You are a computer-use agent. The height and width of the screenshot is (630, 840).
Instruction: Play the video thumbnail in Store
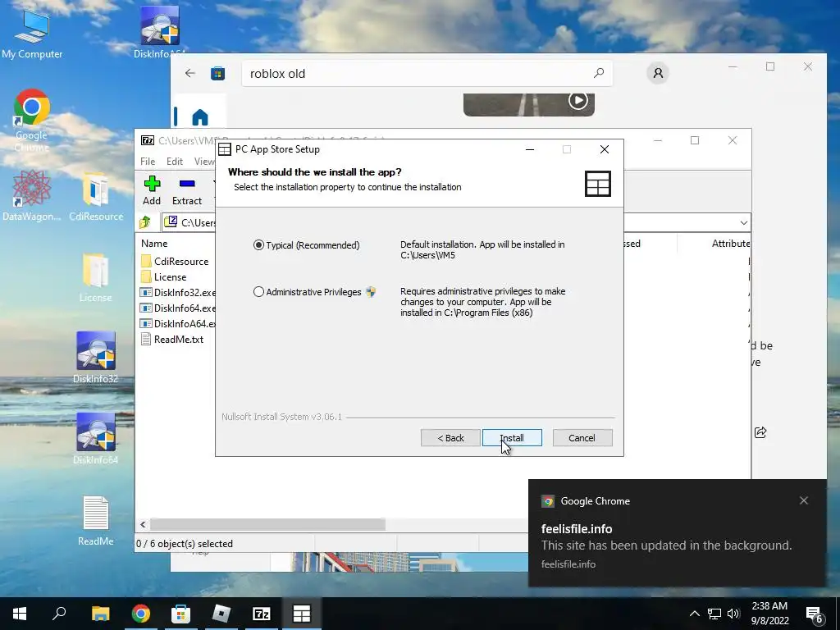pyautogui.click(x=578, y=101)
